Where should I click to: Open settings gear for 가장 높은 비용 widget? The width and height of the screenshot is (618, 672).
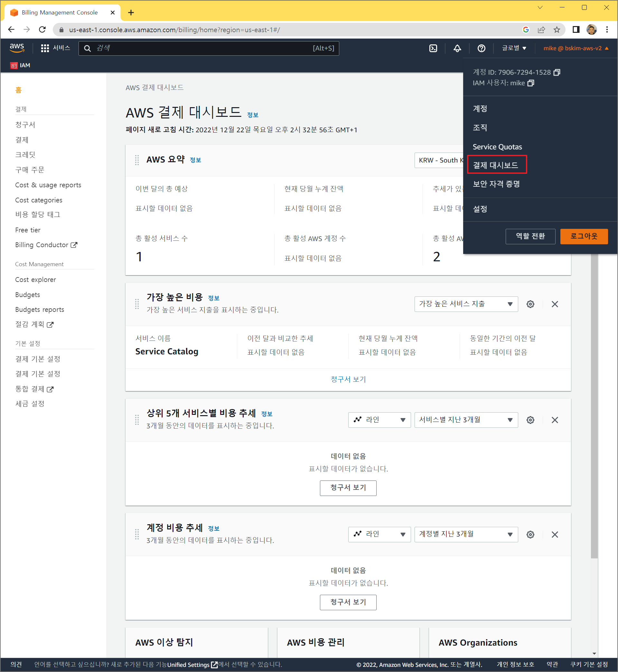tap(530, 304)
